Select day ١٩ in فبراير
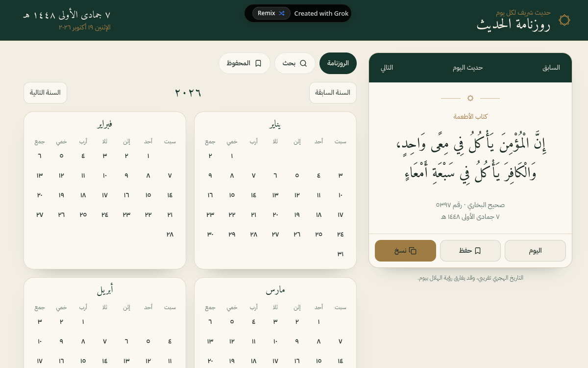588x368 pixels. (61, 195)
